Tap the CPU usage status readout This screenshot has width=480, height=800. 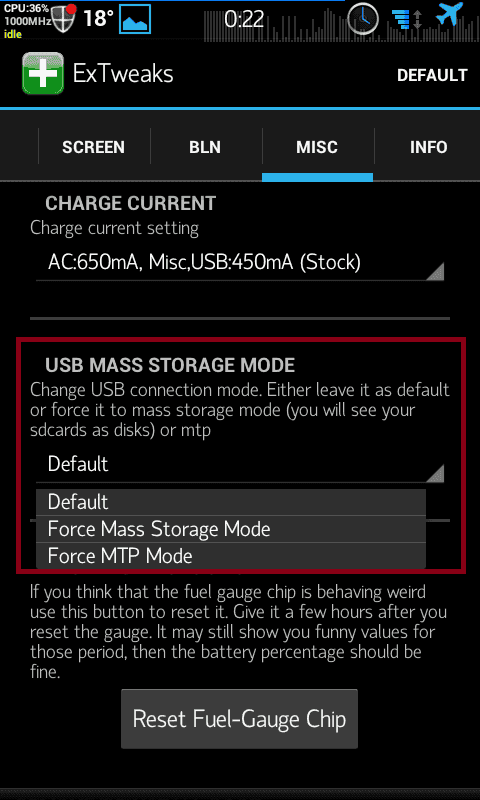click(27, 20)
